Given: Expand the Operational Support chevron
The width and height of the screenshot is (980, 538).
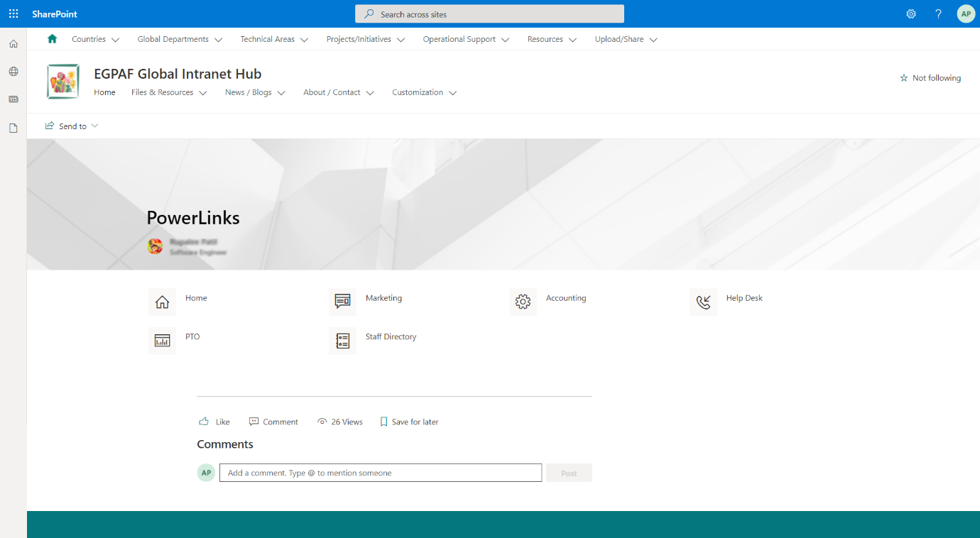Looking at the screenshot, I should pos(505,40).
